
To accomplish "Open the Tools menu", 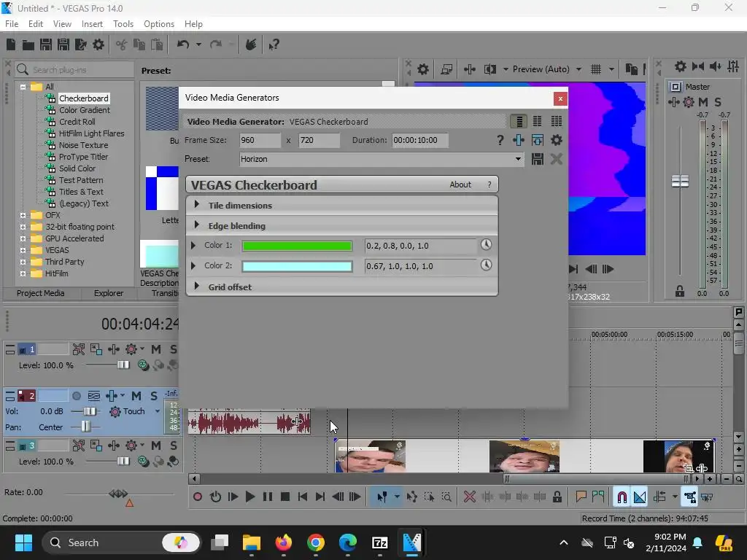I will (x=123, y=24).
